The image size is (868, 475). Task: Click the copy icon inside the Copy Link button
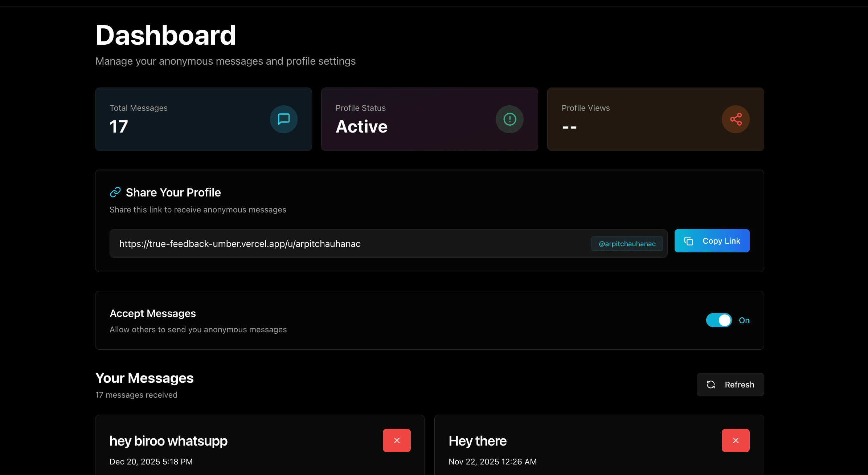click(x=689, y=240)
